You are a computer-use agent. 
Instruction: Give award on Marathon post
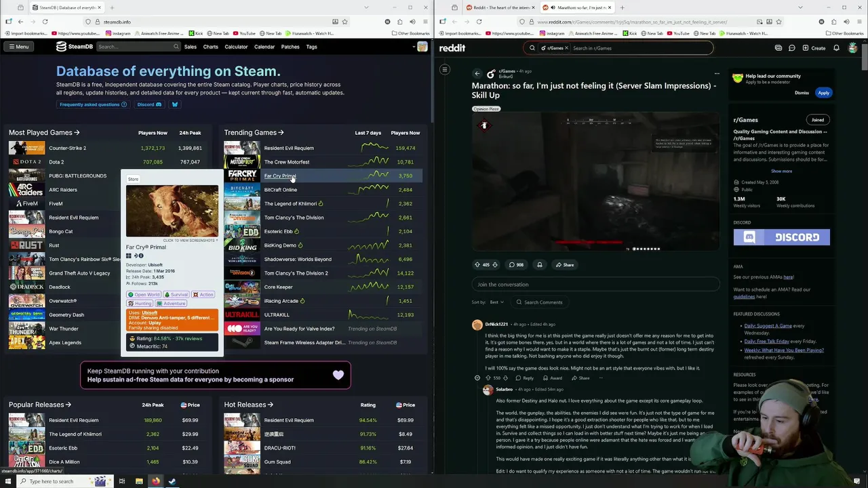coord(540,265)
